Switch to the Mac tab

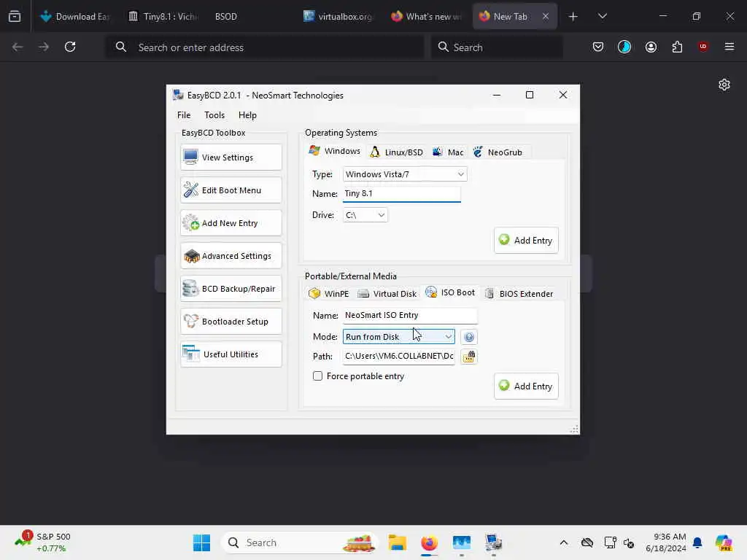(x=448, y=152)
